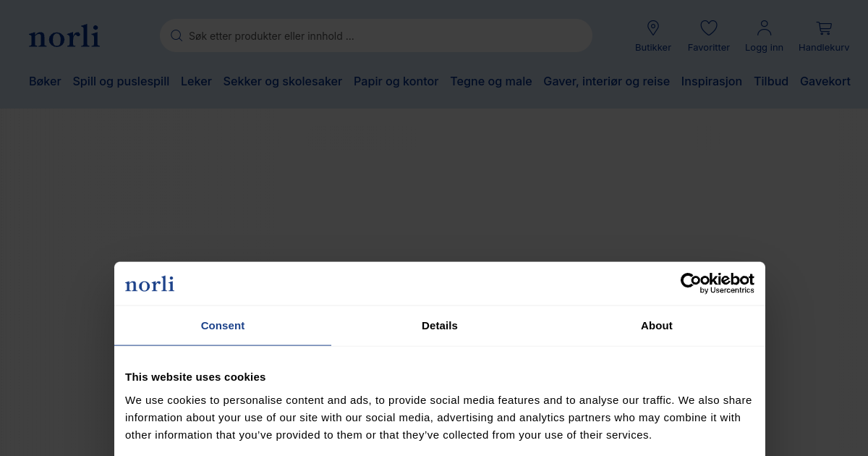Go to the Inspirasjon page

(712, 81)
